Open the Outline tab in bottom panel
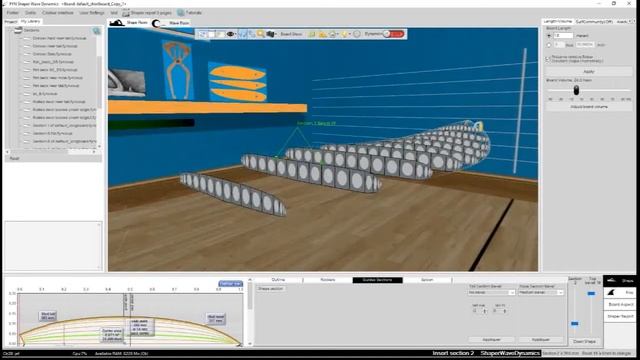The height and width of the screenshot is (360, 640). click(278, 280)
